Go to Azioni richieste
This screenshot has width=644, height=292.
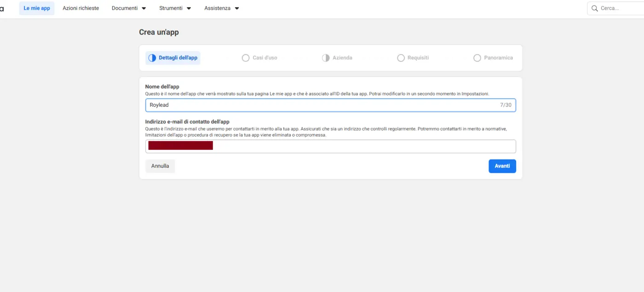click(x=81, y=8)
